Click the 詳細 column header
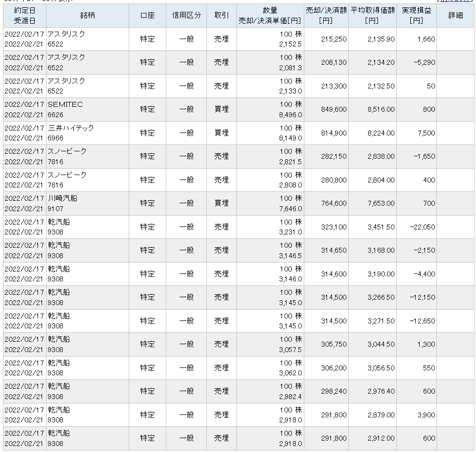 455,15
